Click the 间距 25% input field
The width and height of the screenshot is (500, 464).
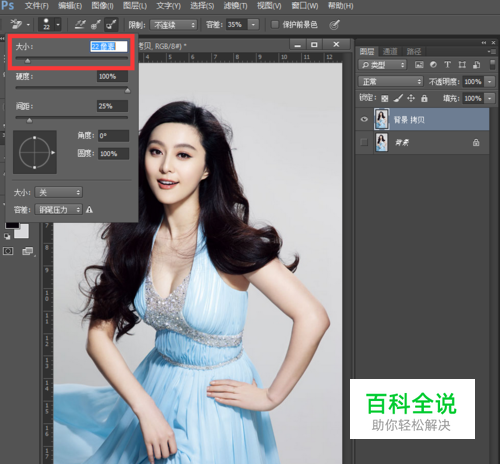pos(113,106)
